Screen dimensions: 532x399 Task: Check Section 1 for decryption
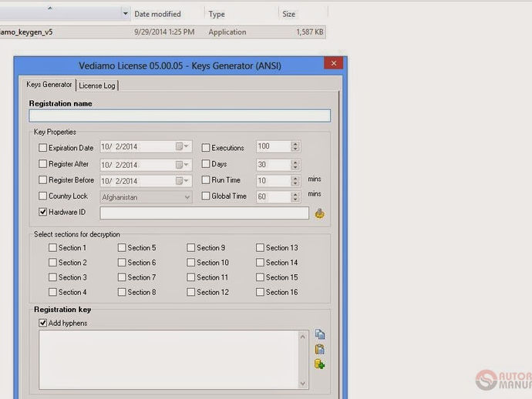click(x=52, y=248)
